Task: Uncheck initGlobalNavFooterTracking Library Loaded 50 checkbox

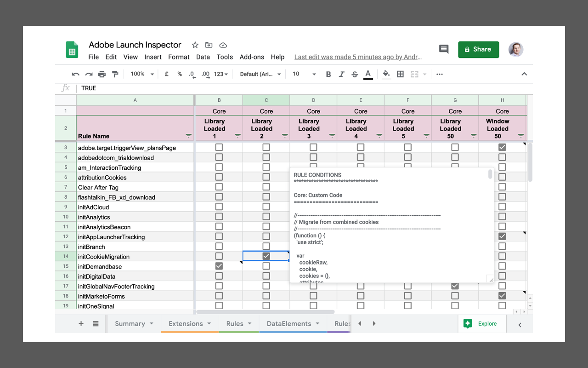Action: (x=455, y=286)
